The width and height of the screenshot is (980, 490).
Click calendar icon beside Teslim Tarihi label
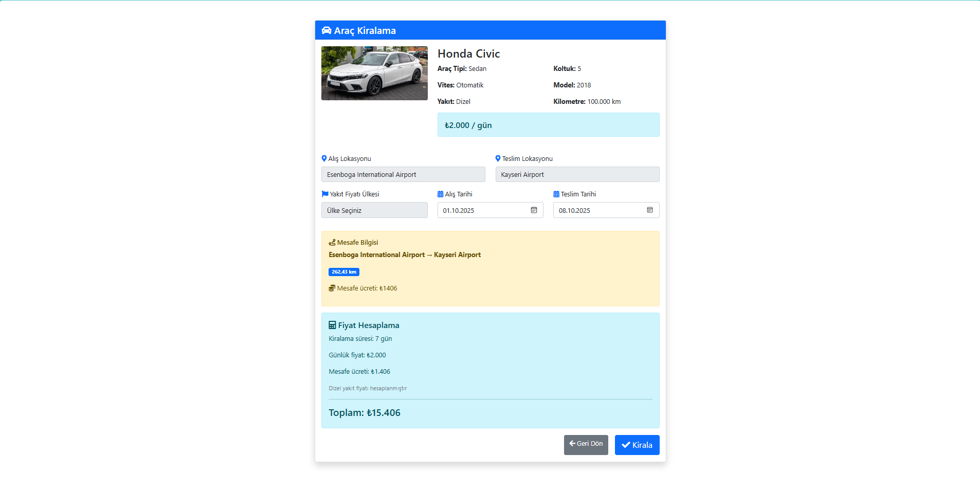556,194
